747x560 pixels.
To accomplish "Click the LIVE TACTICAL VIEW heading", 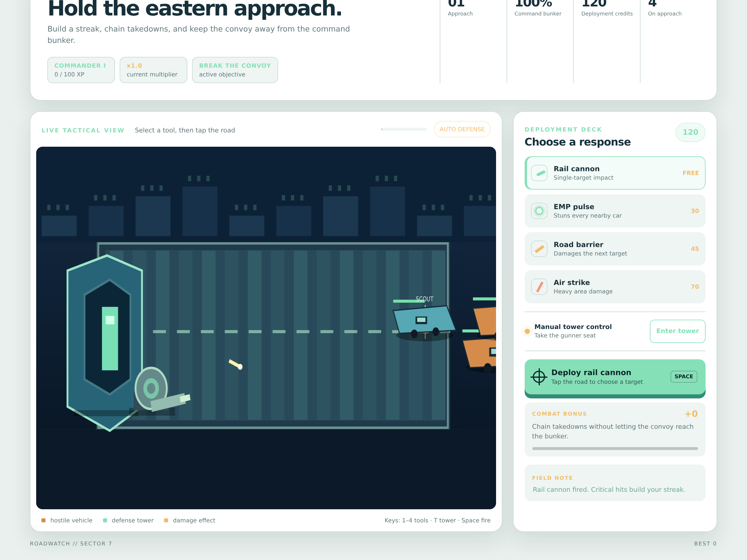I will (x=83, y=130).
